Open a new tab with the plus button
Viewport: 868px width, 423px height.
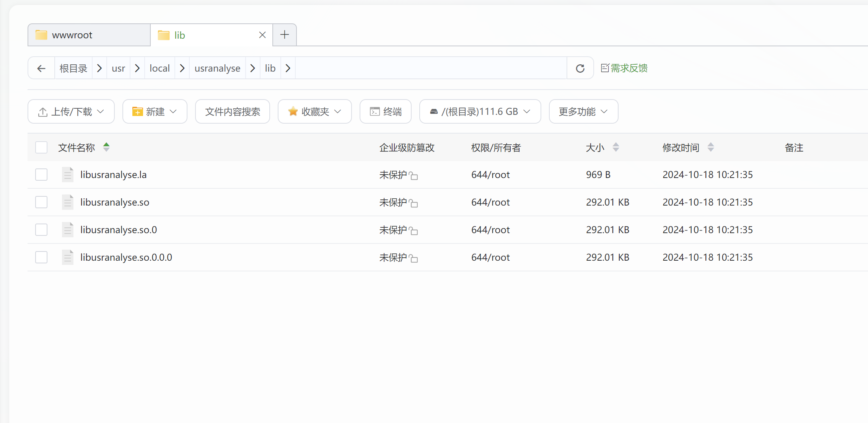click(x=284, y=34)
